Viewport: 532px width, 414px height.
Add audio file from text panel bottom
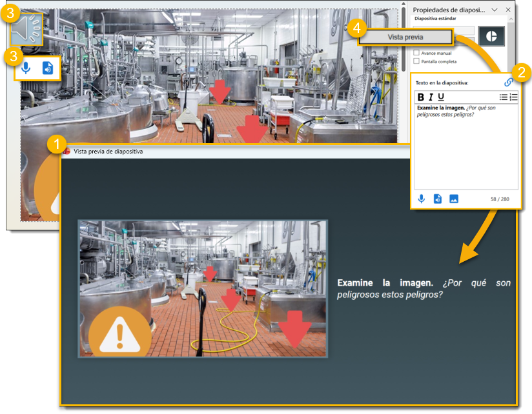[x=438, y=199]
